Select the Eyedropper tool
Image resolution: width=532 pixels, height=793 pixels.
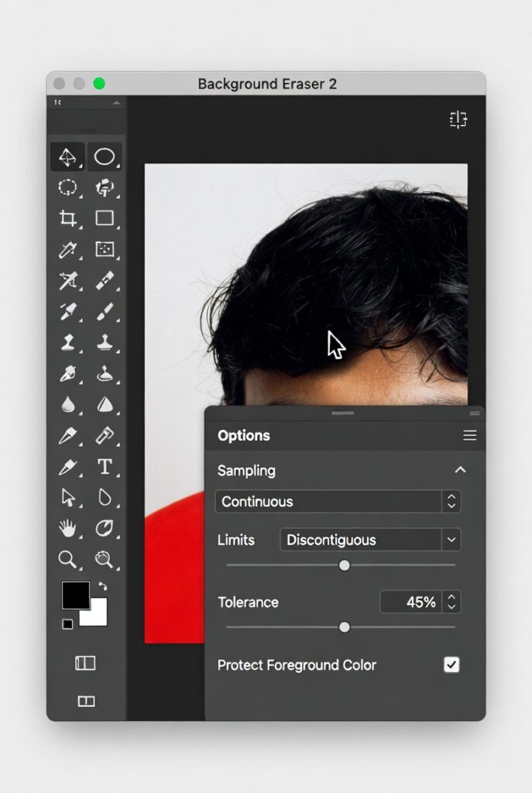coord(68,250)
